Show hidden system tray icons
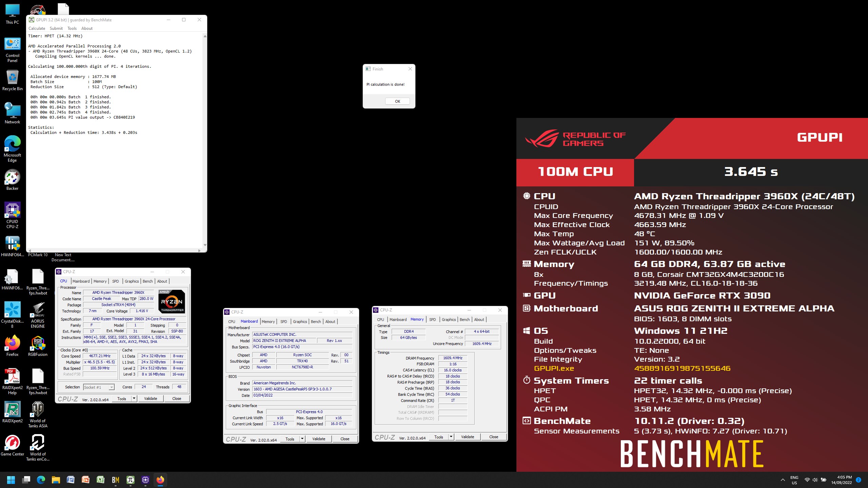 pyautogui.click(x=783, y=480)
